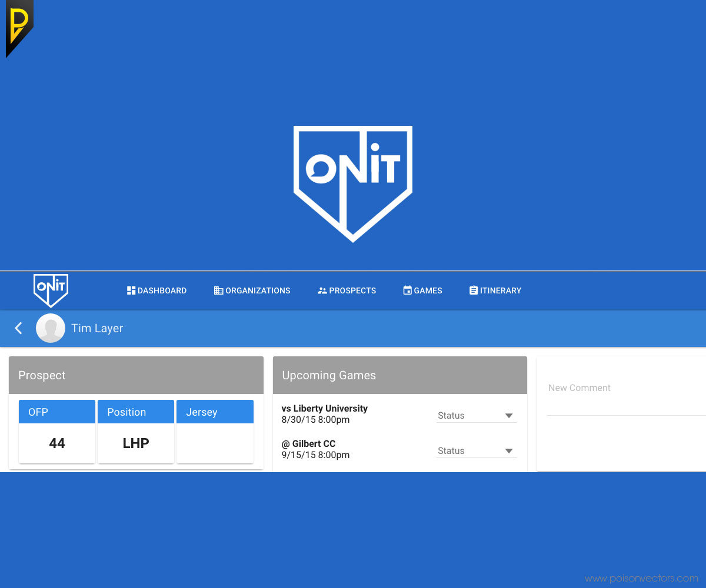Open the GAMES menu item
This screenshot has width=706, height=588.
[422, 290]
